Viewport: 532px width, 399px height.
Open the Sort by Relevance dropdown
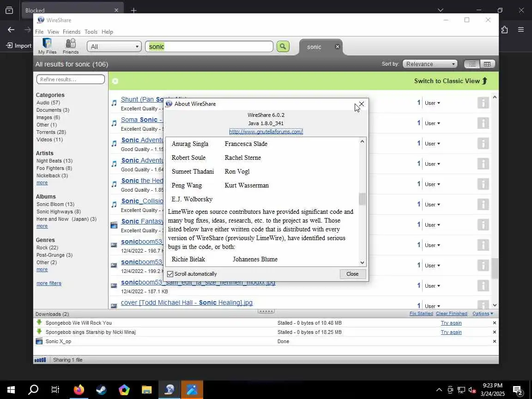coord(430,64)
